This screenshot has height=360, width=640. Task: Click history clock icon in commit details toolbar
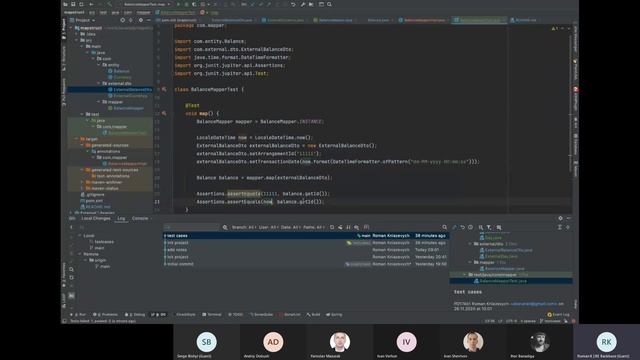pos(470,227)
